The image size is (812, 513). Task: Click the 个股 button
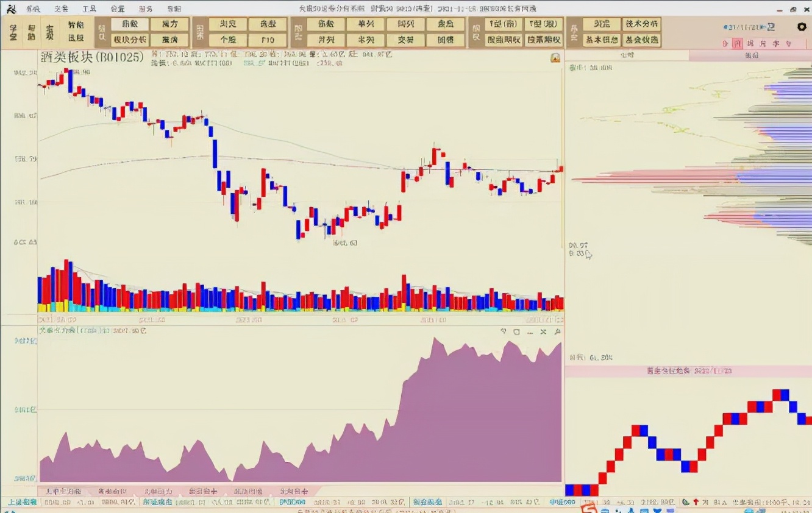pyautogui.click(x=228, y=40)
